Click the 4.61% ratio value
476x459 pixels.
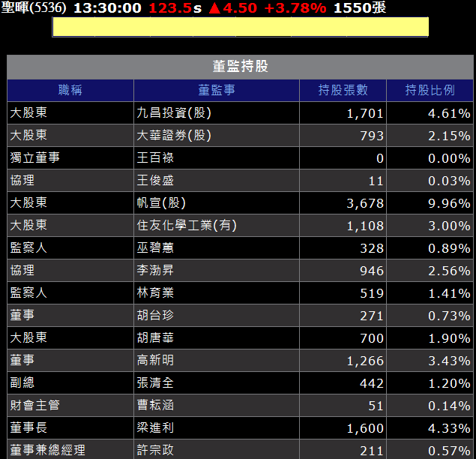pos(449,113)
